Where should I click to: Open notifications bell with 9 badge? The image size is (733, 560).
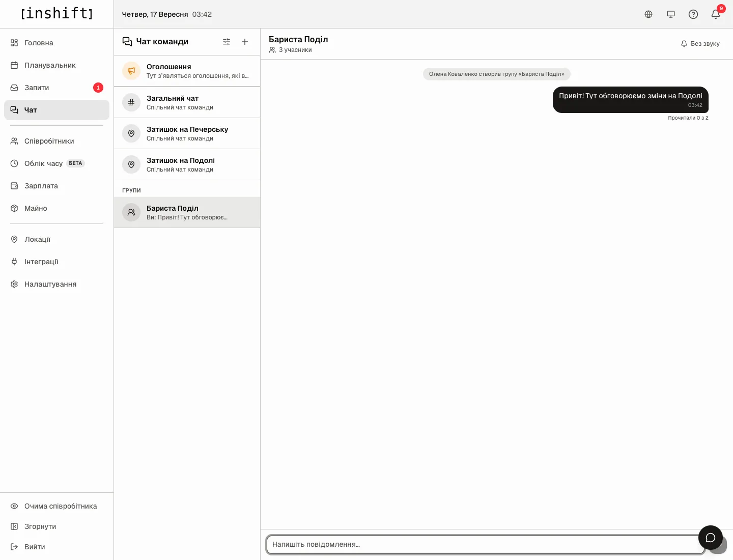(716, 14)
